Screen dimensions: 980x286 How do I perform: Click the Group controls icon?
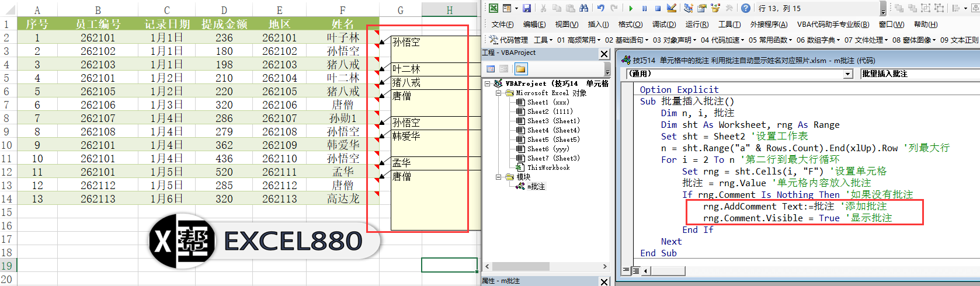pos(926,8)
